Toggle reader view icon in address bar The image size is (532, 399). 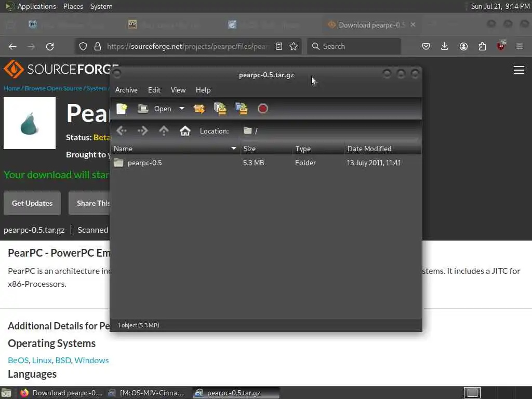[279, 46]
